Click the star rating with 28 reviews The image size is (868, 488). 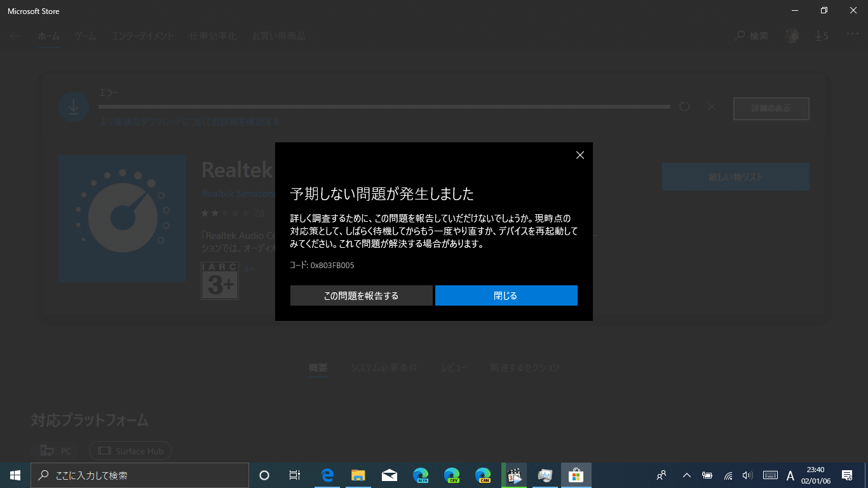coord(233,213)
